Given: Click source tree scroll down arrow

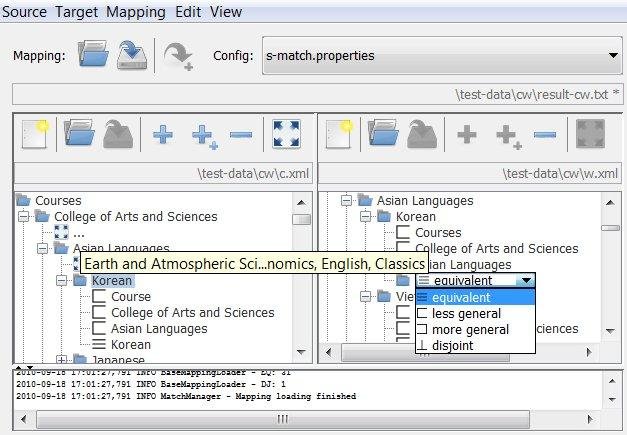Looking at the screenshot, I should [302, 352].
